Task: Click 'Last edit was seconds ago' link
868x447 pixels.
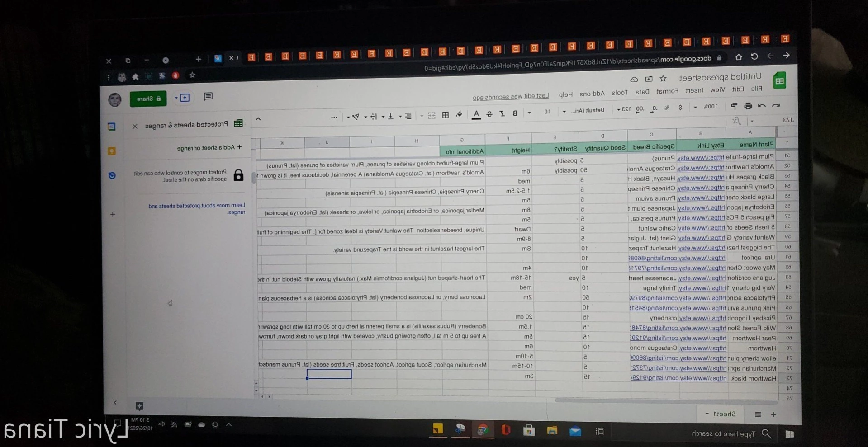Action: tap(511, 96)
